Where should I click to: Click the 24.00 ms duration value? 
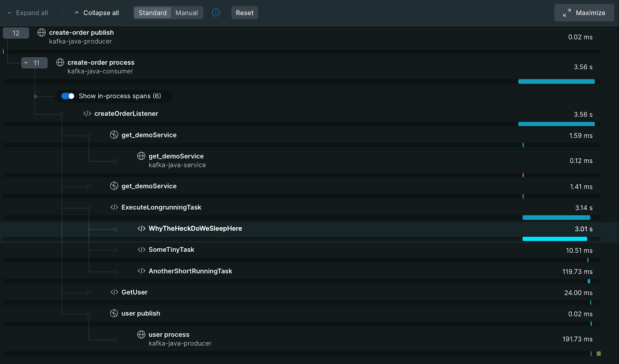578,293
